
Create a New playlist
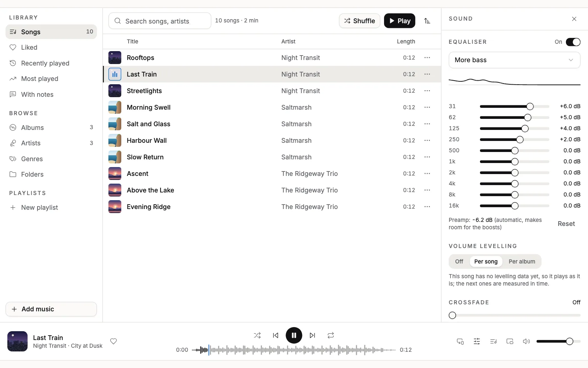click(51, 208)
